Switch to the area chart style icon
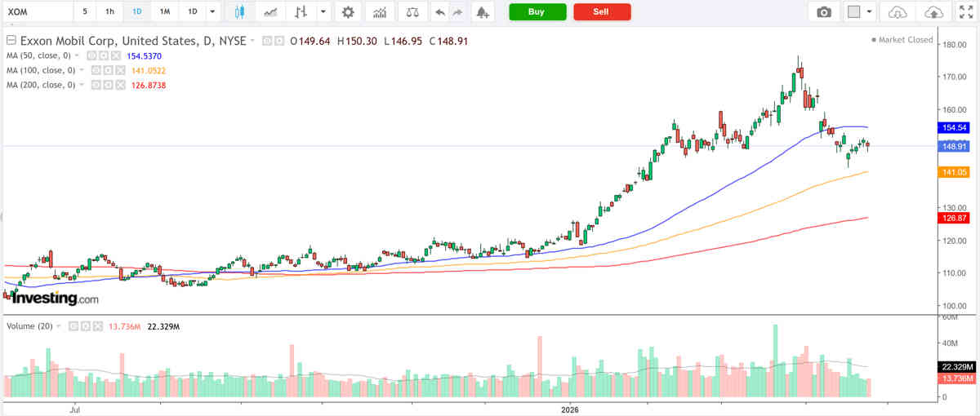The height and width of the screenshot is (416, 980). pyautogui.click(x=270, y=12)
